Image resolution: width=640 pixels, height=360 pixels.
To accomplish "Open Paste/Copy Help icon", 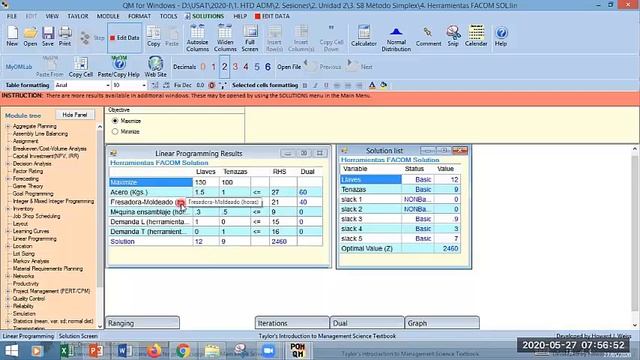I will coord(119,67).
